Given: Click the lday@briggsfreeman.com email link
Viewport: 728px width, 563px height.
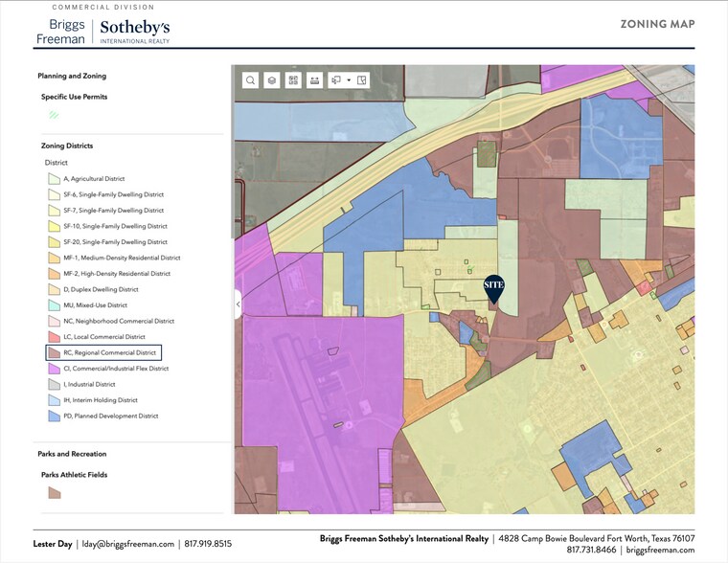Looking at the screenshot, I should (127, 544).
